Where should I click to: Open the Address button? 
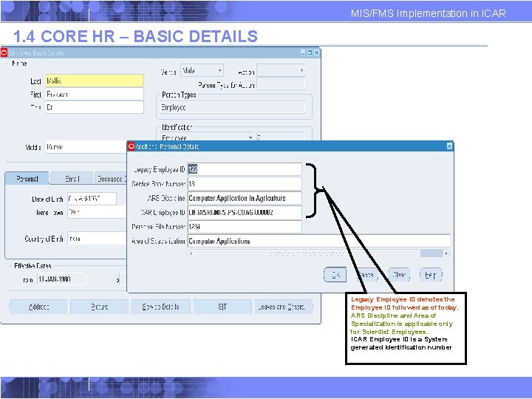point(38,307)
